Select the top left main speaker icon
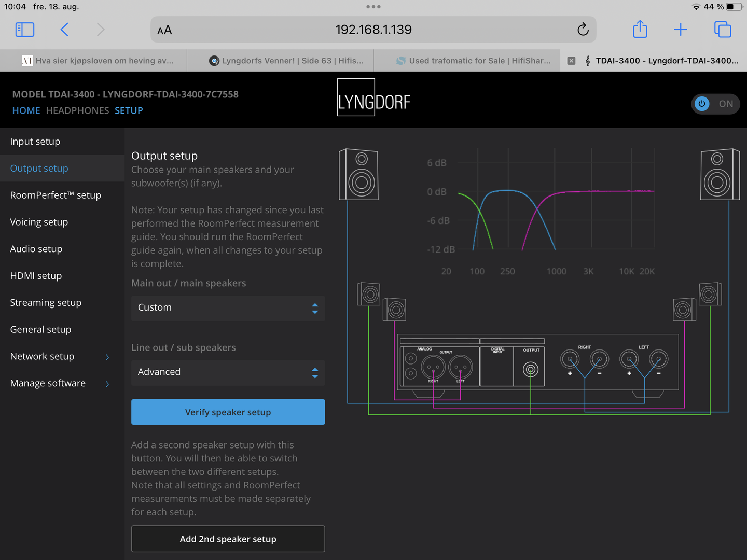 pos(358,174)
